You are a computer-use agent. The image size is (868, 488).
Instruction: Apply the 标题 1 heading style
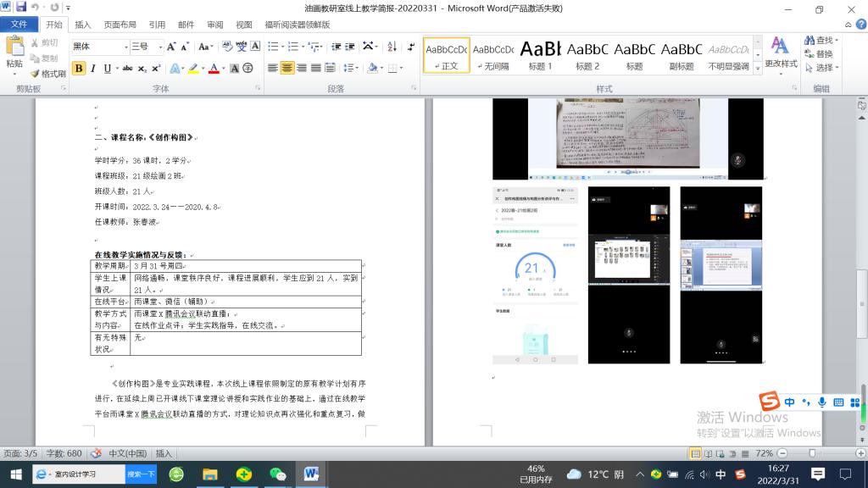(x=540, y=54)
